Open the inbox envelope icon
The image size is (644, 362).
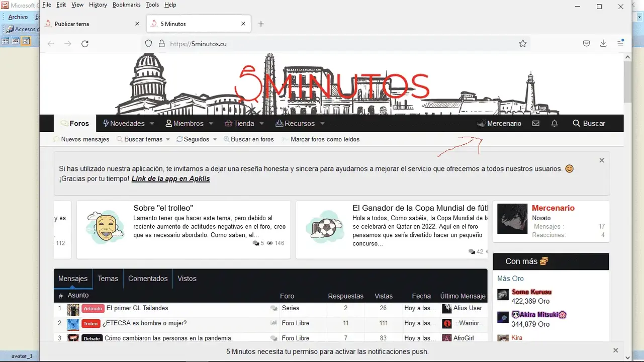tap(536, 123)
